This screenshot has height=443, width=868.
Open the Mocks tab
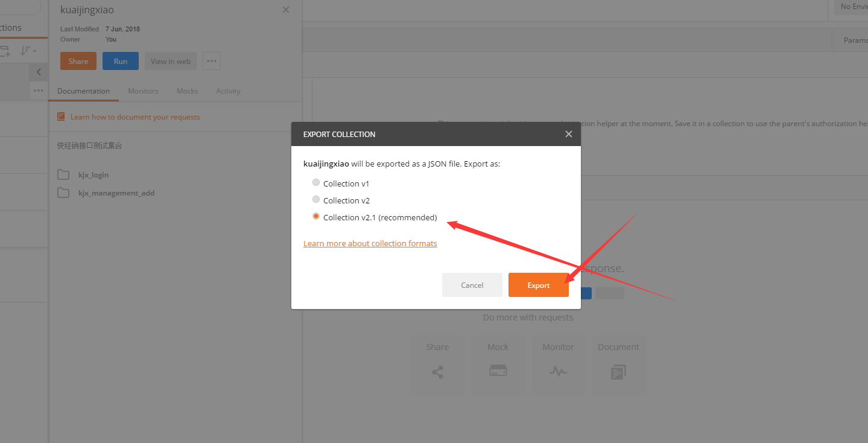point(187,91)
